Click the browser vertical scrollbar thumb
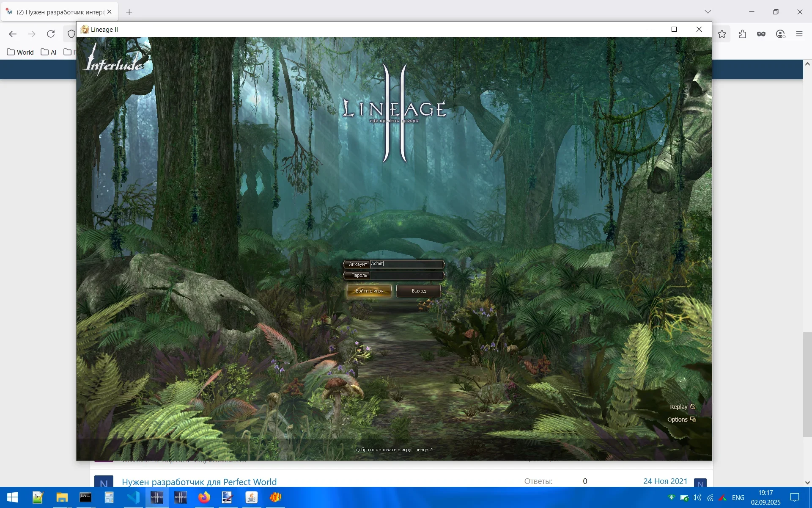This screenshot has height=508, width=812. [807, 384]
